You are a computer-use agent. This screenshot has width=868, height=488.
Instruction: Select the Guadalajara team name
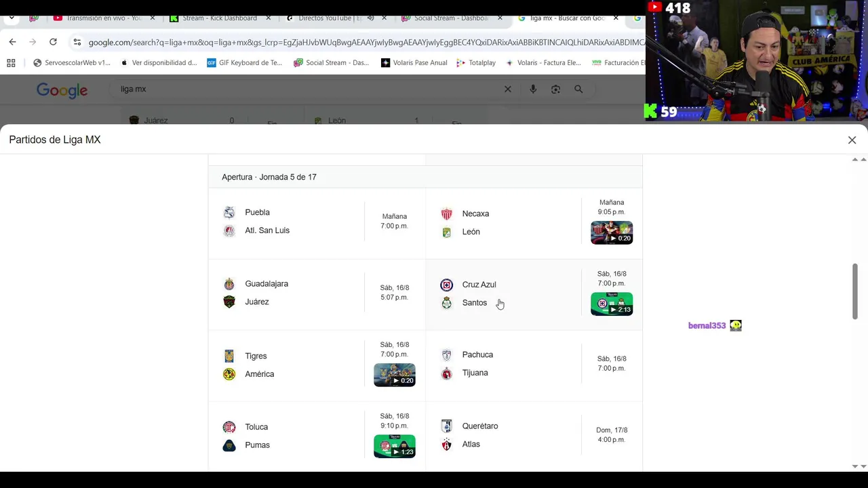pos(267,284)
